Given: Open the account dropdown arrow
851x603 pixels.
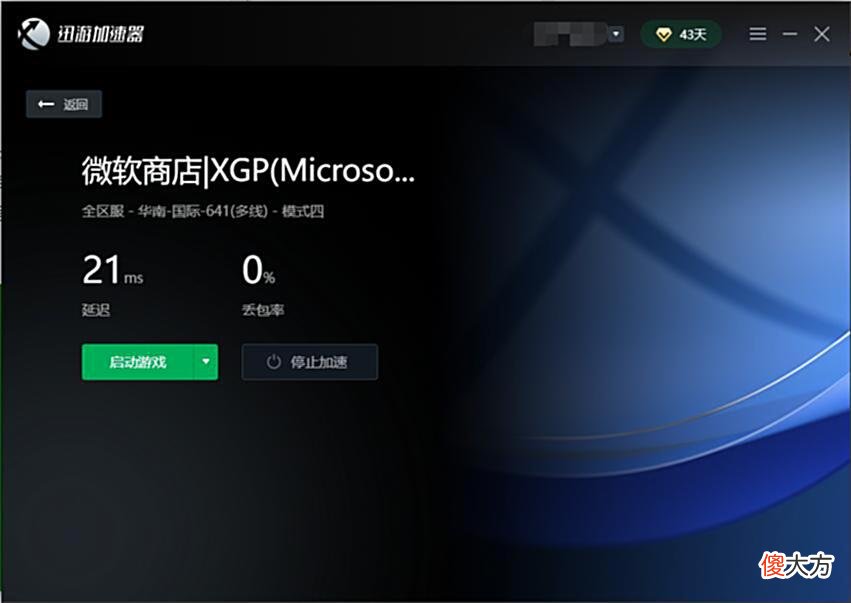Looking at the screenshot, I should [616, 34].
